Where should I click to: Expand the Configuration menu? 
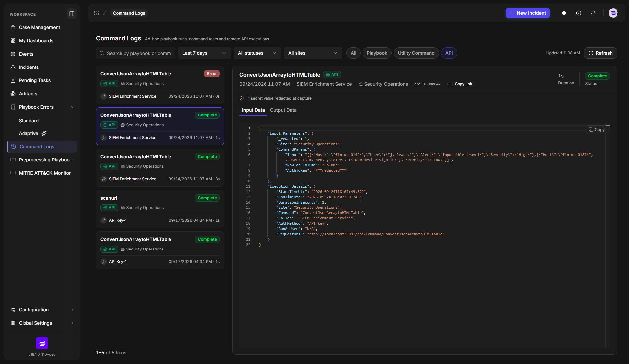click(42, 310)
